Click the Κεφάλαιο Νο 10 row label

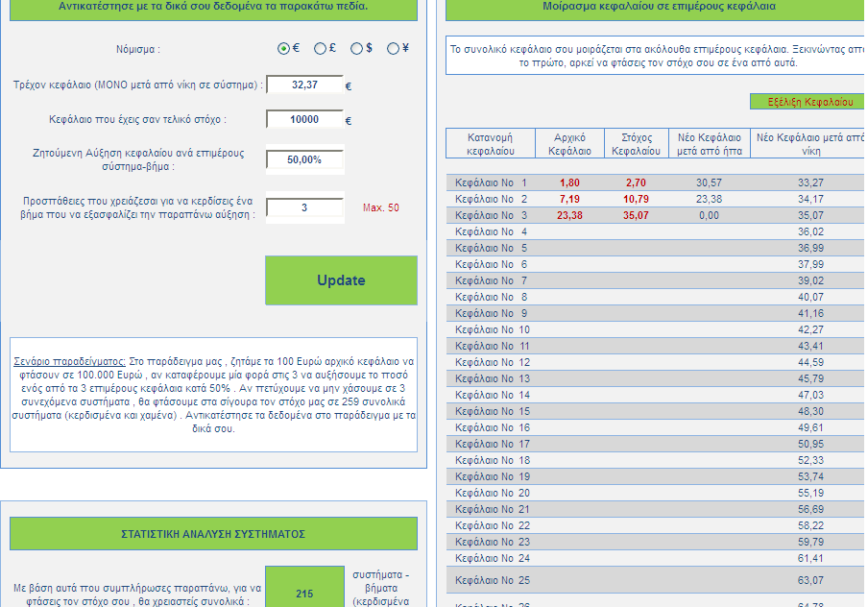[493, 329]
